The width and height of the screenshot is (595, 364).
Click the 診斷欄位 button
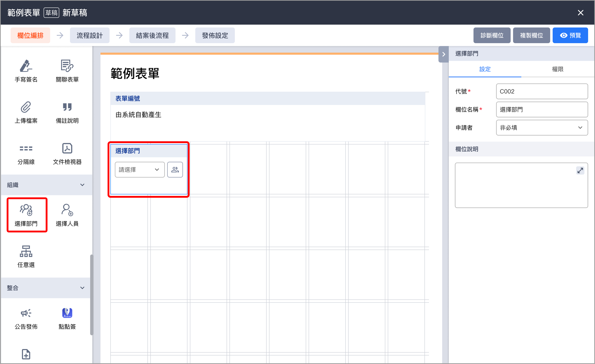coord(492,35)
